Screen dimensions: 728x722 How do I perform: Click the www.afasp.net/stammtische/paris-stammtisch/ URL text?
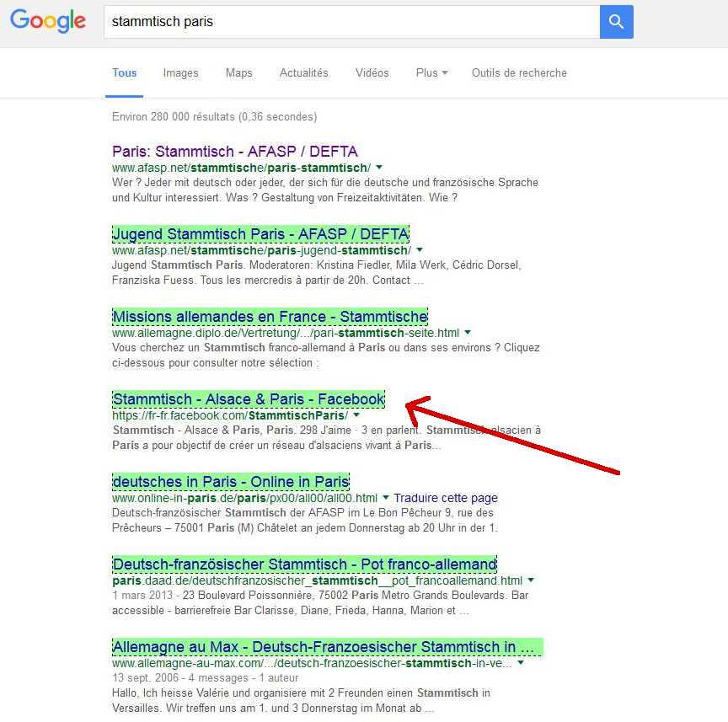(242, 168)
